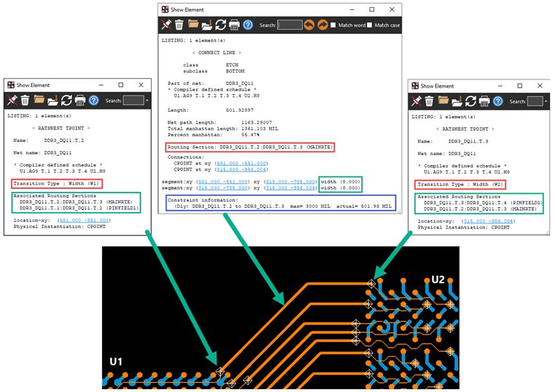Expand toolbar overflow arrow in right window
555x392 pixels.
click(x=547, y=102)
